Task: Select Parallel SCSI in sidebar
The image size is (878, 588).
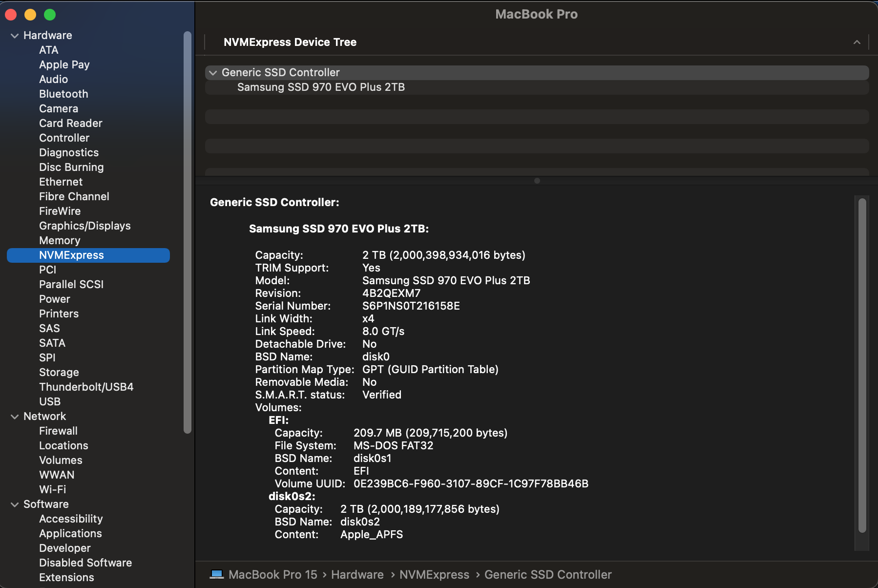Action: (71, 285)
